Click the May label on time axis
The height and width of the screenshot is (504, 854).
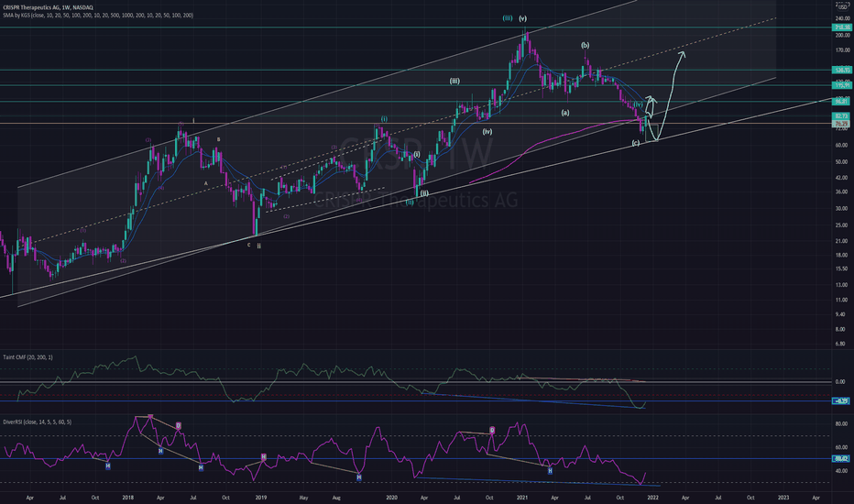(304, 498)
